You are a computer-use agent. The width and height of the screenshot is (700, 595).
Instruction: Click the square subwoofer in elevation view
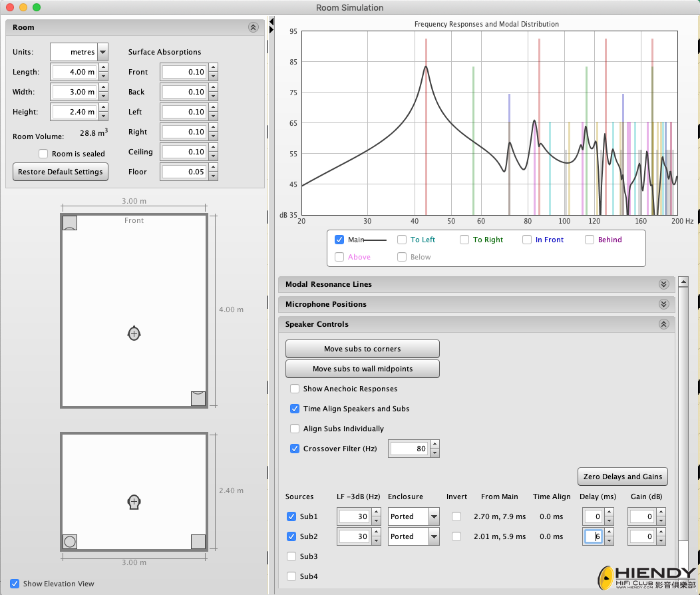pyautogui.click(x=198, y=542)
